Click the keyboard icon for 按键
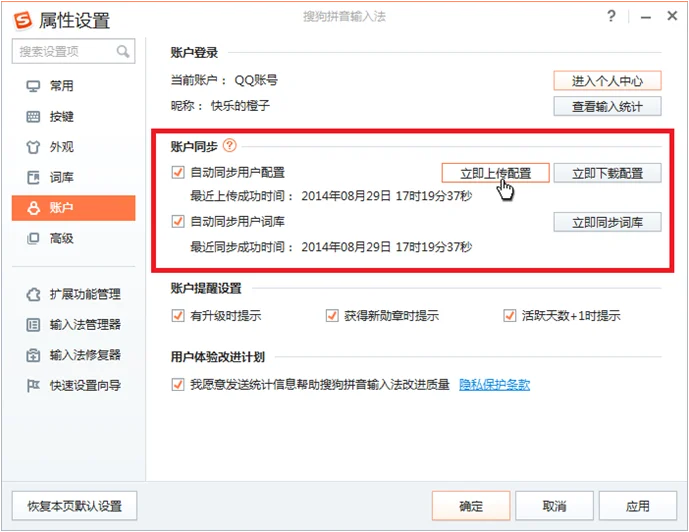 click(32, 117)
